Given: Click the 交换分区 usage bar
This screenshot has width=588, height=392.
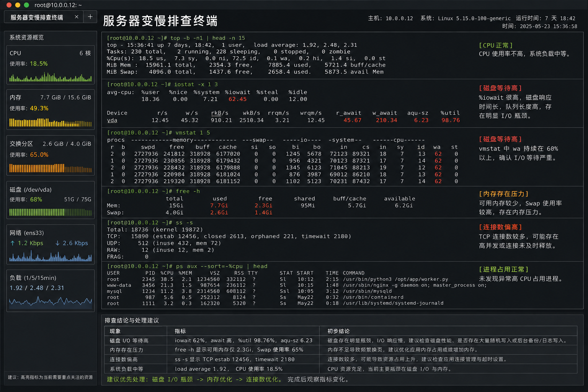Looking at the screenshot, I should point(51,168).
